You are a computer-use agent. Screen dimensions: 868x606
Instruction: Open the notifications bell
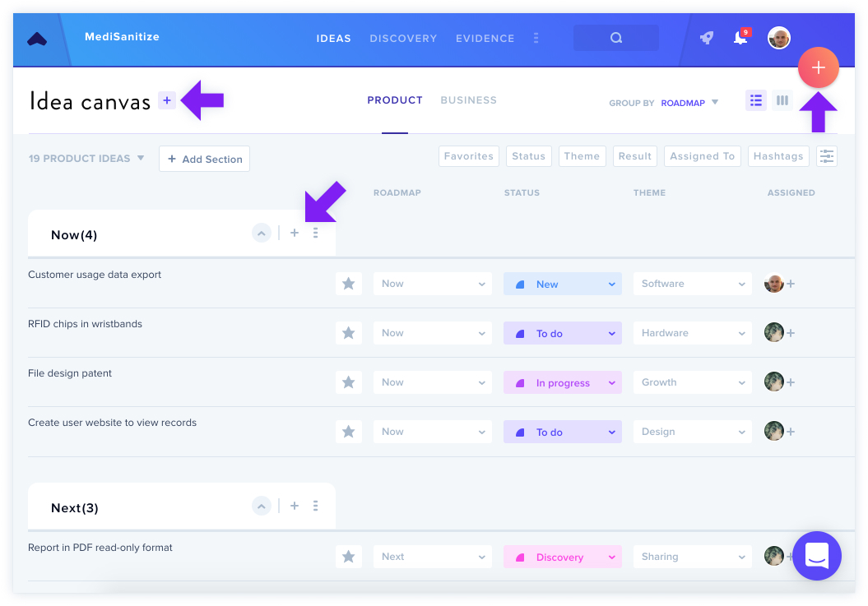click(x=741, y=37)
